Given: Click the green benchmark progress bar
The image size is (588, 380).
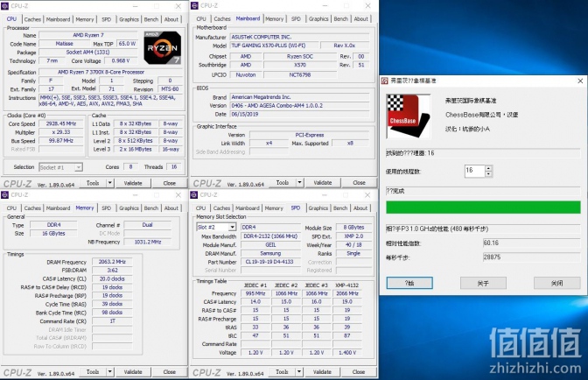Looking at the screenshot, I should [483, 207].
